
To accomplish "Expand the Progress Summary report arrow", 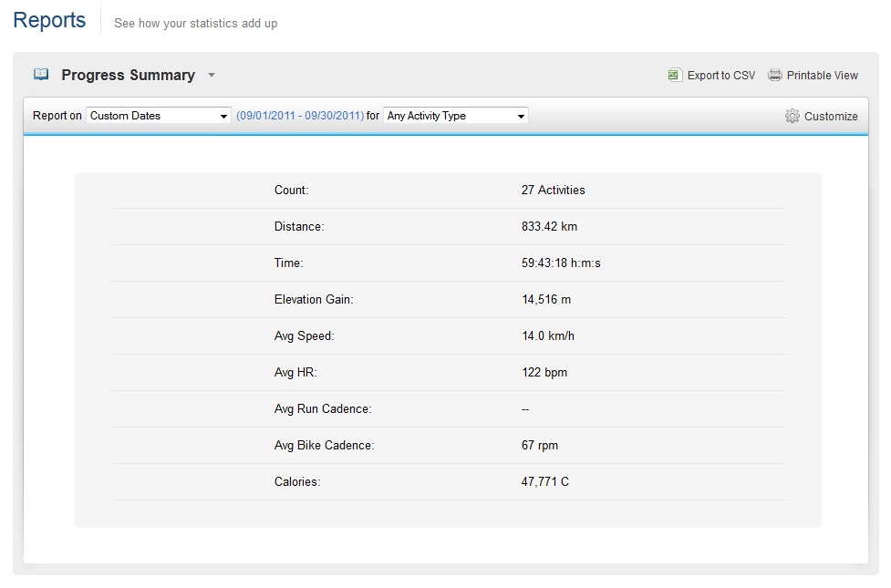I will point(212,75).
